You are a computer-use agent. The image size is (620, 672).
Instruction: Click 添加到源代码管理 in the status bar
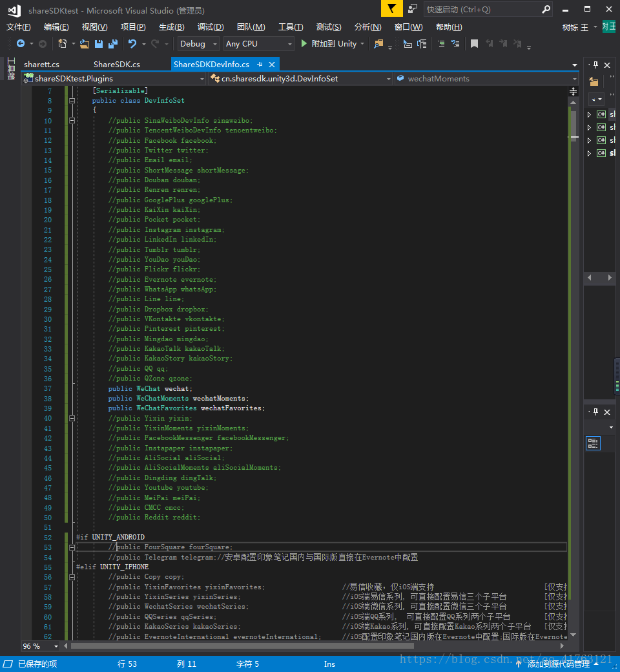[x=558, y=664]
